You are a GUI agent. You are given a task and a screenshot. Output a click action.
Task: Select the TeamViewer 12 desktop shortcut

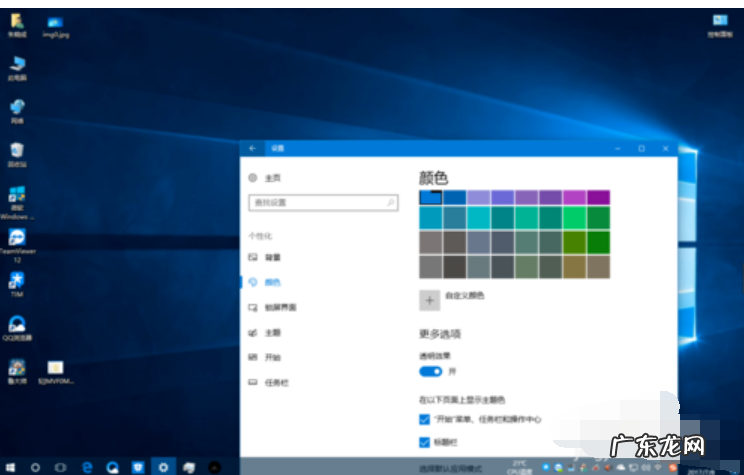17,246
